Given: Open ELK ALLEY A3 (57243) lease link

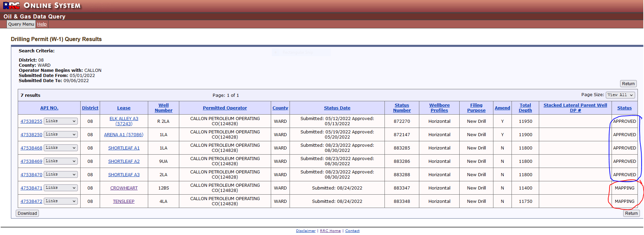Looking at the screenshot, I should click(x=124, y=121).
